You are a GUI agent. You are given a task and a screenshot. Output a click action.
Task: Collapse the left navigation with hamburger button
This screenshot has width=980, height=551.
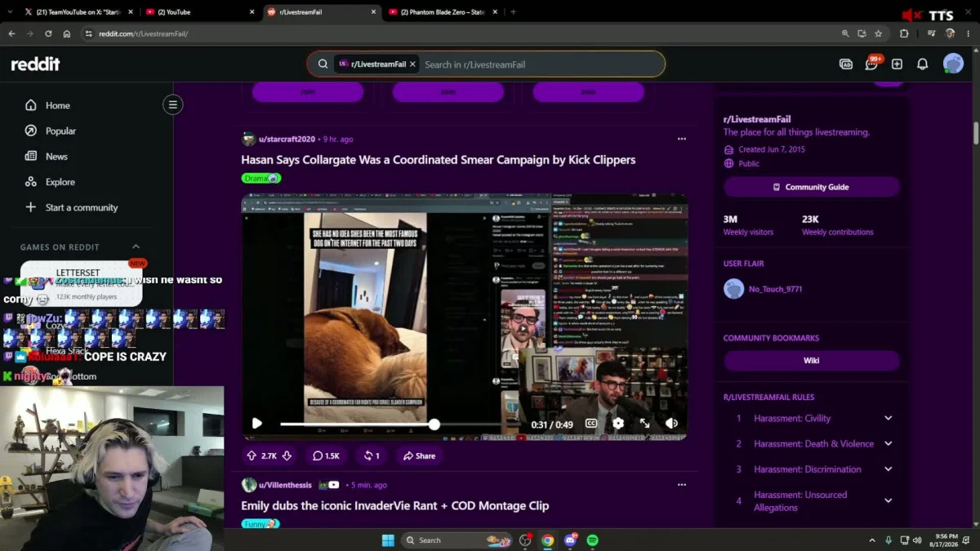(172, 104)
